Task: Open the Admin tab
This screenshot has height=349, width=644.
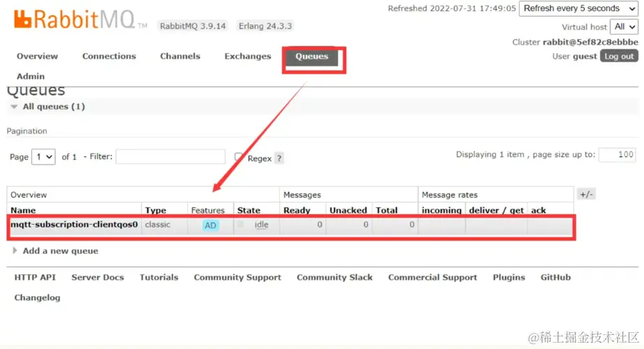Action: pyautogui.click(x=31, y=76)
